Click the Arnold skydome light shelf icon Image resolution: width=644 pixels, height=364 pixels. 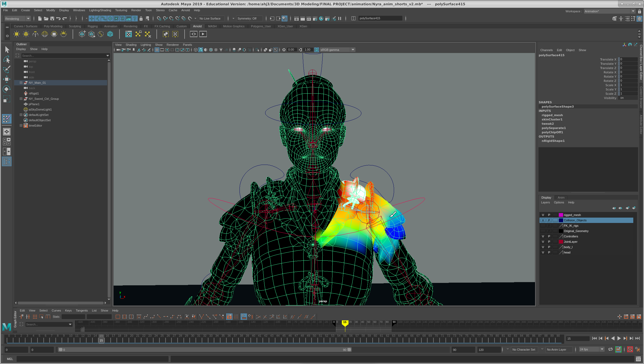tap(45, 34)
